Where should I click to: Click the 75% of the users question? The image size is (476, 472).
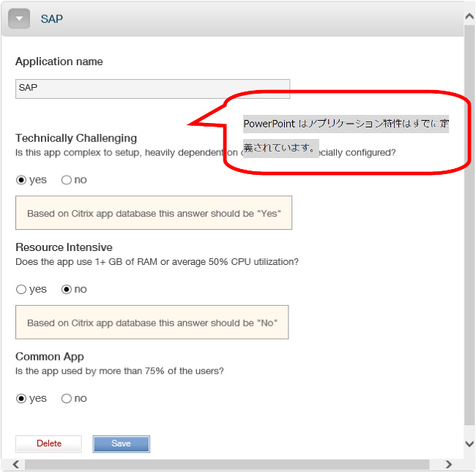(119, 371)
